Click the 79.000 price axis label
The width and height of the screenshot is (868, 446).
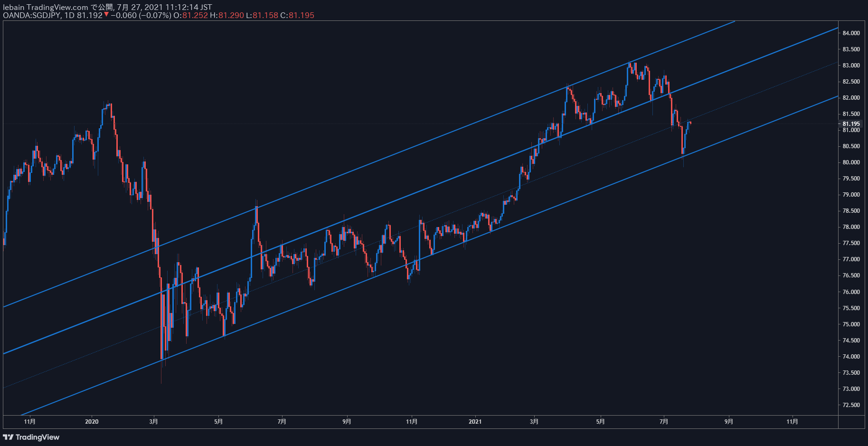click(x=851, y=195)
